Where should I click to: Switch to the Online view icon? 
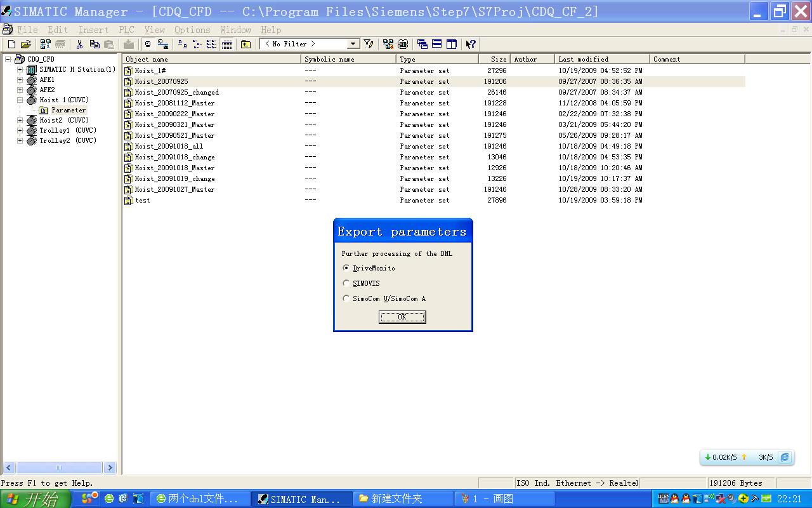(x=148, y=44)
